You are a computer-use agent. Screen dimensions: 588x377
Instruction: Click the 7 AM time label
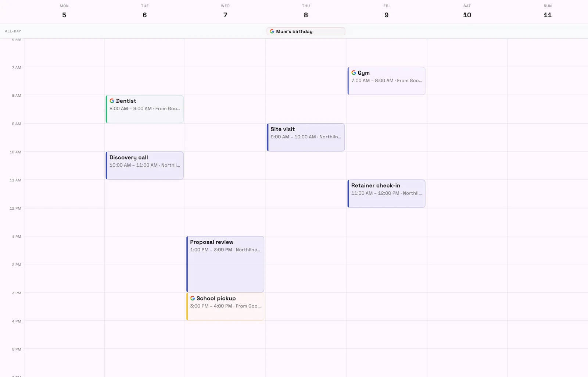(17, 67)
